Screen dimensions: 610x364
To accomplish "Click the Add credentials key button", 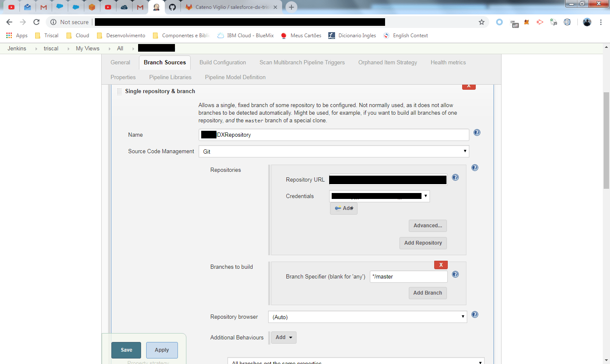I will [344, 208].
